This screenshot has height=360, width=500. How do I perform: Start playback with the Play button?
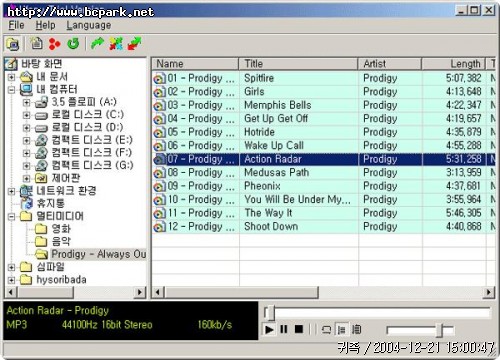(269, 330)
